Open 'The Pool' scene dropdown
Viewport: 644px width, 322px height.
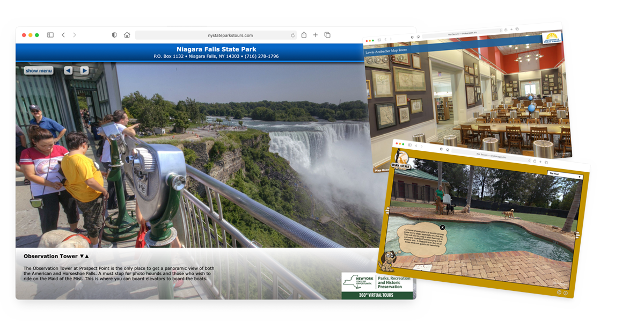click(x=565, y=175)
